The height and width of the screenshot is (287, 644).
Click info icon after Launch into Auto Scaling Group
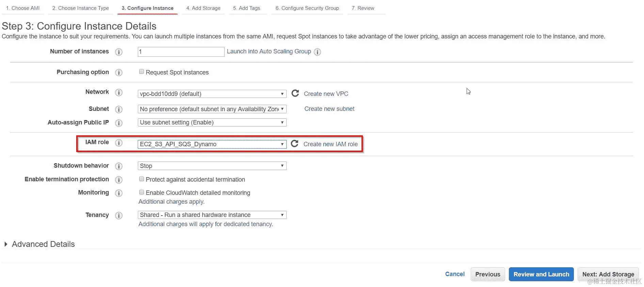317,52
